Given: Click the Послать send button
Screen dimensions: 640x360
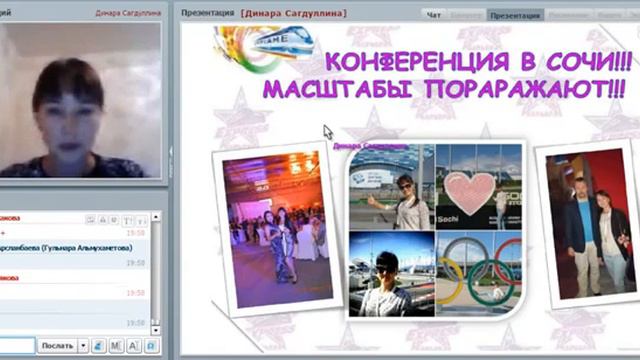Looking at the screenshot, I should tap(58, 346).
